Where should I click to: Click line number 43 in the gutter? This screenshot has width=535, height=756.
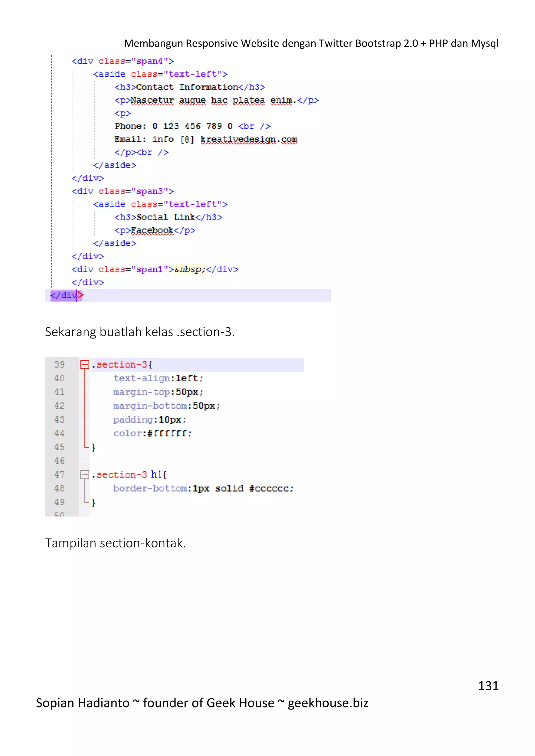pyautogui.click(x=60, y=420)
